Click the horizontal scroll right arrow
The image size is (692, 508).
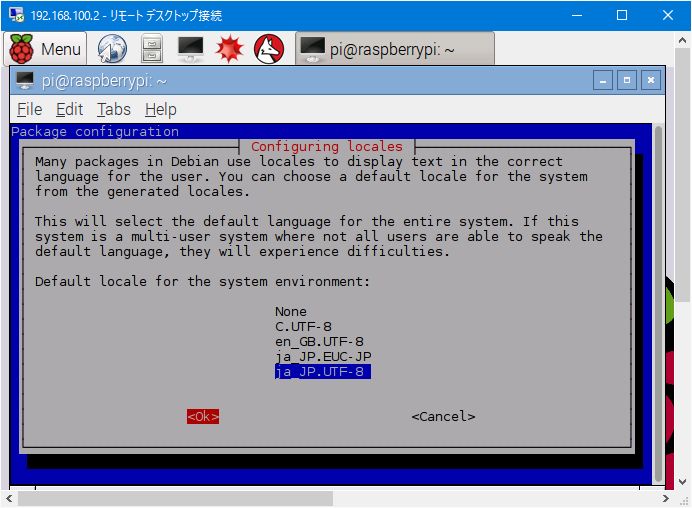(666, 499)
